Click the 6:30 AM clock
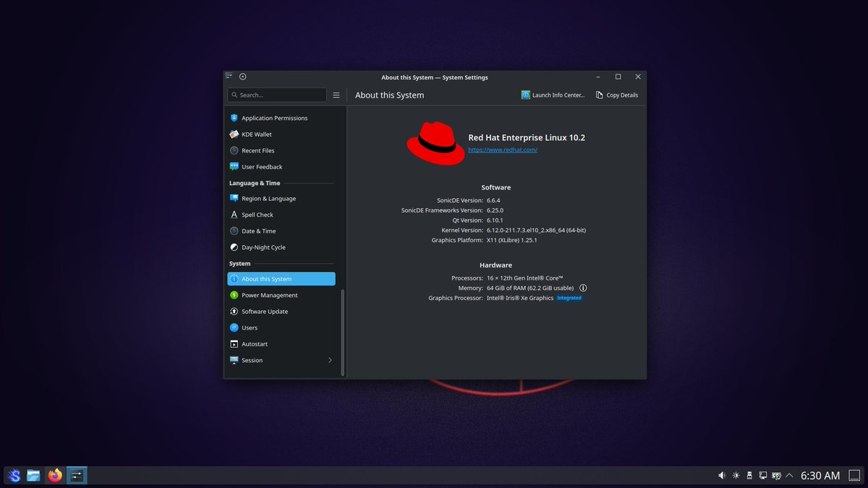 pos(820,476)
